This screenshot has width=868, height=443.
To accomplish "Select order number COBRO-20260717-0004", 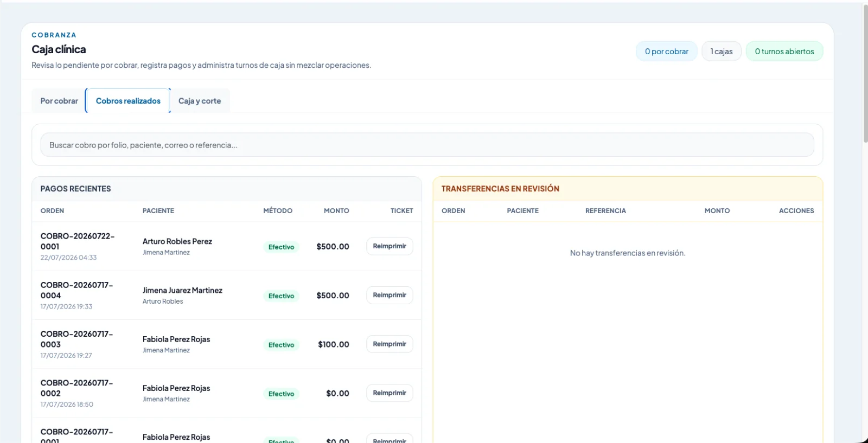I will click(77, 290).
